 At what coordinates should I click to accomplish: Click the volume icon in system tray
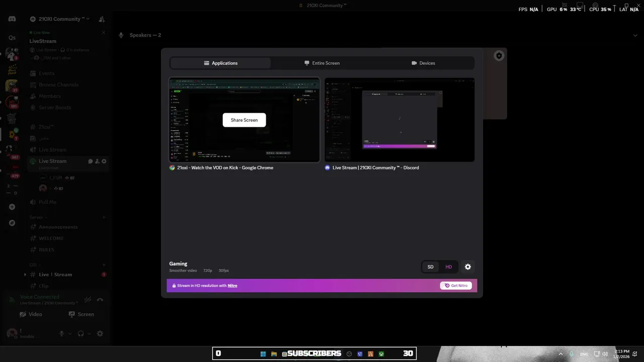coord(606,354)
